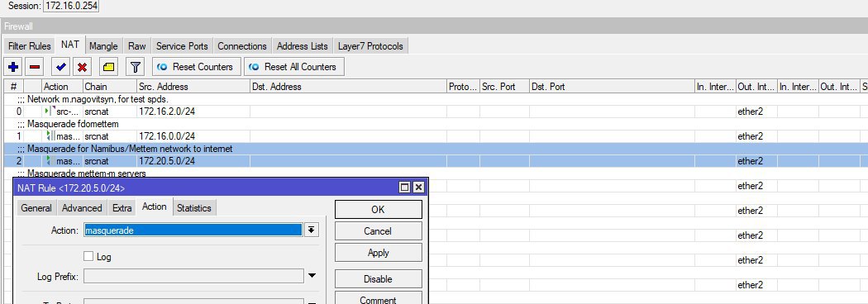868x304 pixels.
Task: Sort by Dst. Address column header
Action: tap(348, 86)
